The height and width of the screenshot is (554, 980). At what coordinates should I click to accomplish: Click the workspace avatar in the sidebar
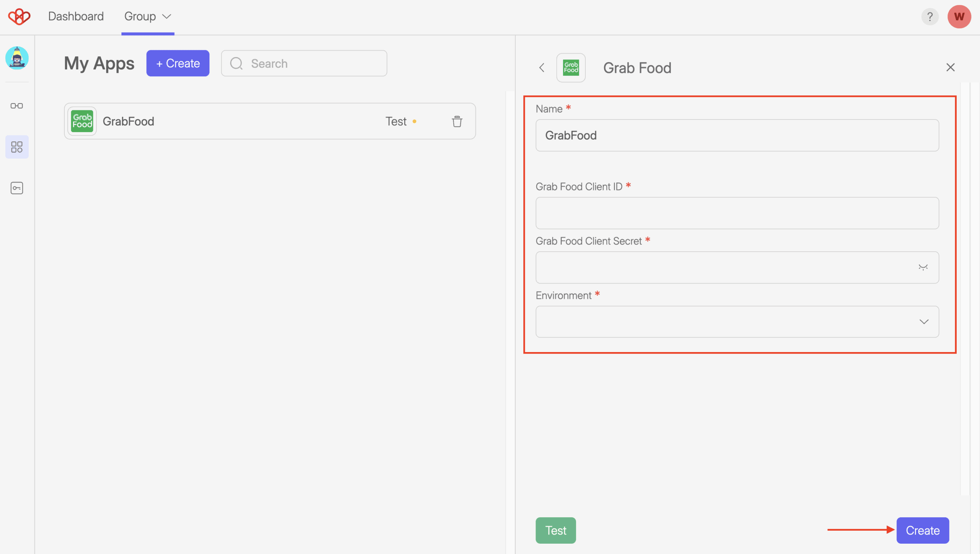pyautogui.click(x=17, y=58)
